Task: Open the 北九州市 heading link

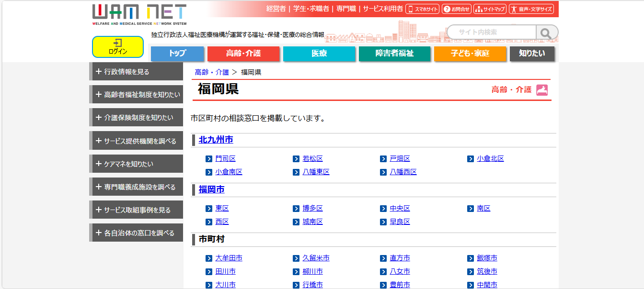Action: tap(216, 140)
